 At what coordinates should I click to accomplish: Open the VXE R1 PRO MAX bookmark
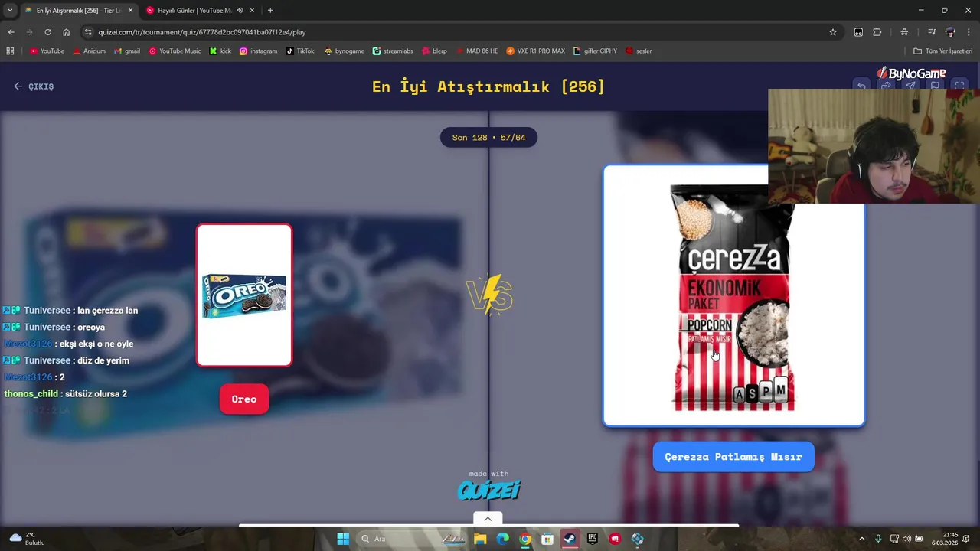[535, 51]
